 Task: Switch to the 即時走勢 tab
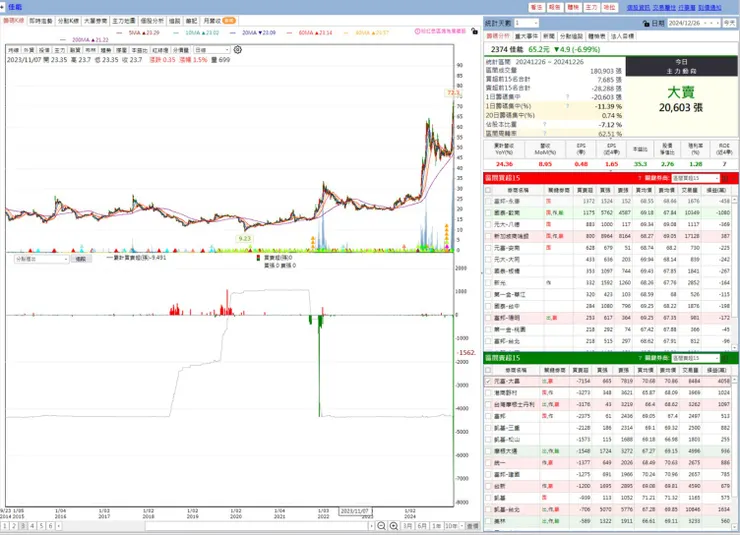pos(41,21)
